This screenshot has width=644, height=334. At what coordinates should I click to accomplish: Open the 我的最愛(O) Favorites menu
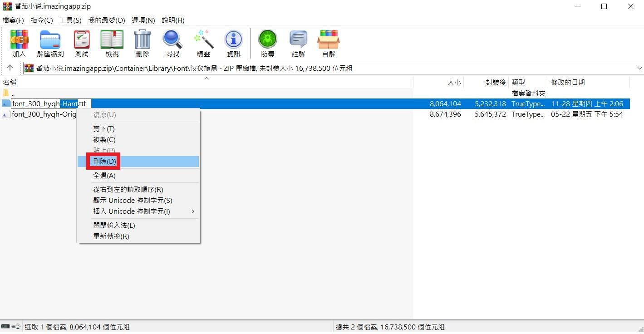coord(107,20)
